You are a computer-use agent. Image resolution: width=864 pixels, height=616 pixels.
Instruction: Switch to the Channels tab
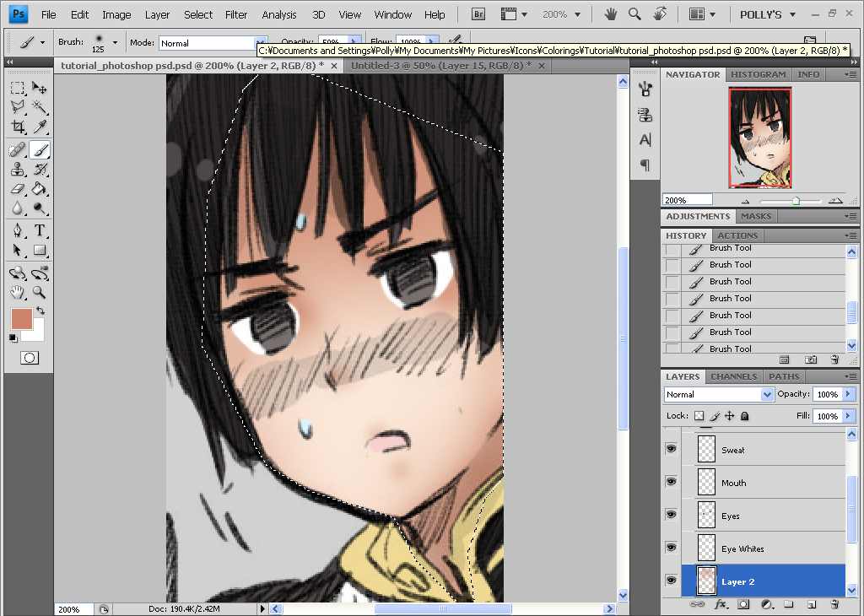point(733,377)
